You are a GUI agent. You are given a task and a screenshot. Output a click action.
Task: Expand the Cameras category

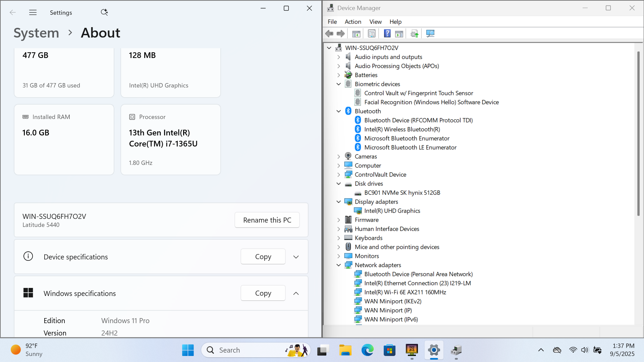click(339, 157)
